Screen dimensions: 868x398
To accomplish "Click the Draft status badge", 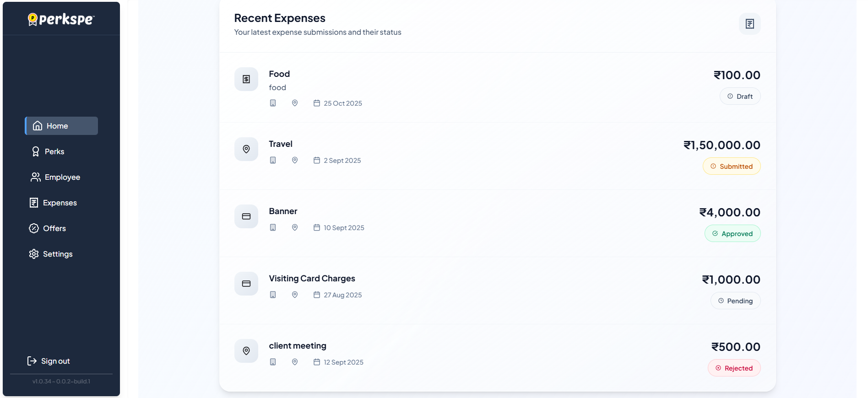I will (x=740, y=97).
